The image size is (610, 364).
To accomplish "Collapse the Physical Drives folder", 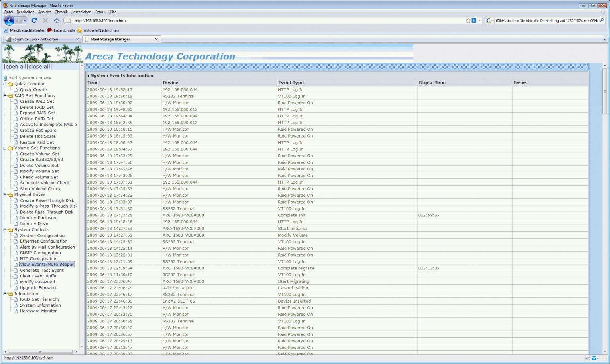I will point(5,194).
